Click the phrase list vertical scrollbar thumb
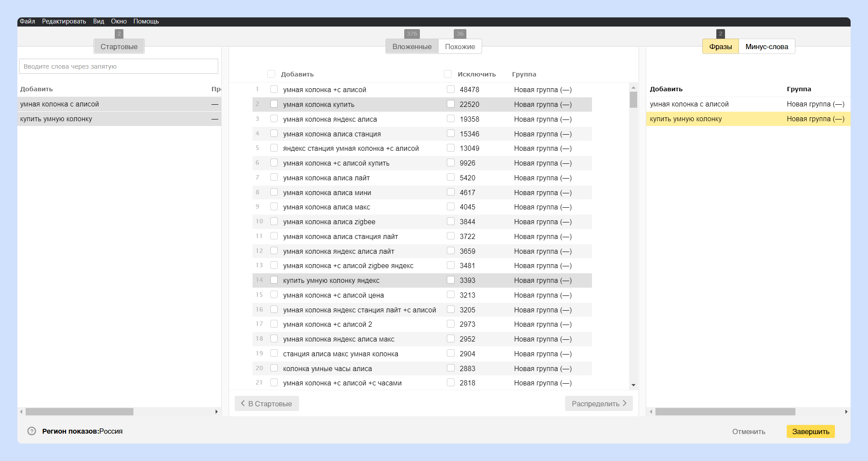Viewport: 868px width, 461px height. click(x=633, y=99)
